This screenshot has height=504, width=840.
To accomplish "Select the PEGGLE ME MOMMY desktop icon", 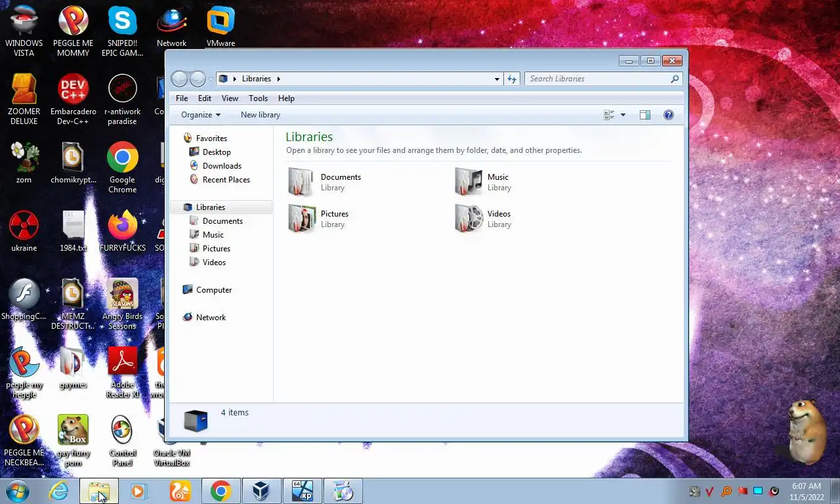I will coord(73,31).
